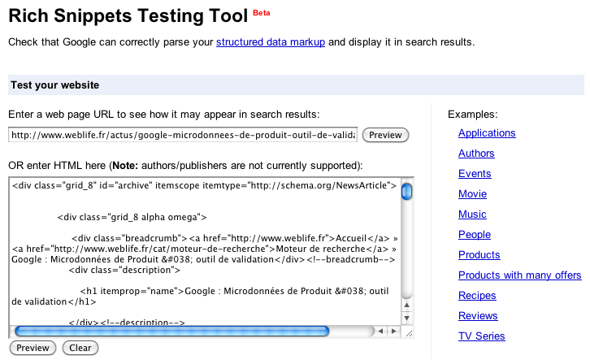Open the People example link
The height and width of the screenshot is (364, 590).
pos(475,235)
